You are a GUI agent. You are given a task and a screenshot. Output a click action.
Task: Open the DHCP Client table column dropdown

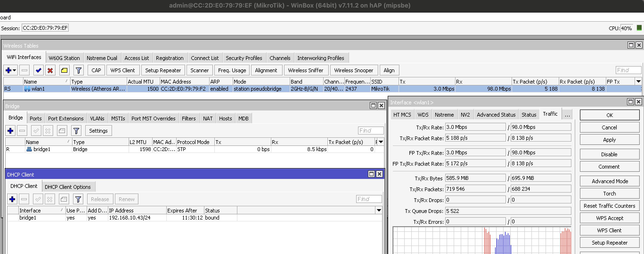click(x=379, y=210)
